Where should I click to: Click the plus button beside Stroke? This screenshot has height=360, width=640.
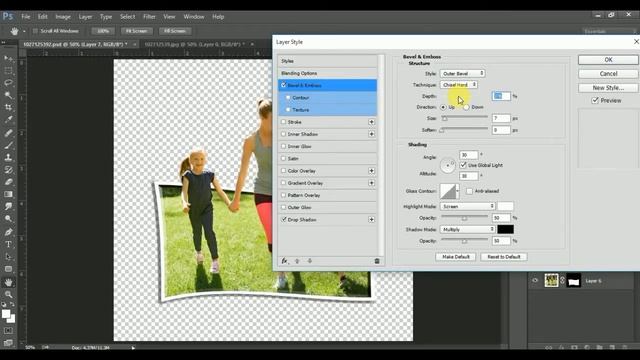(371, 122)
